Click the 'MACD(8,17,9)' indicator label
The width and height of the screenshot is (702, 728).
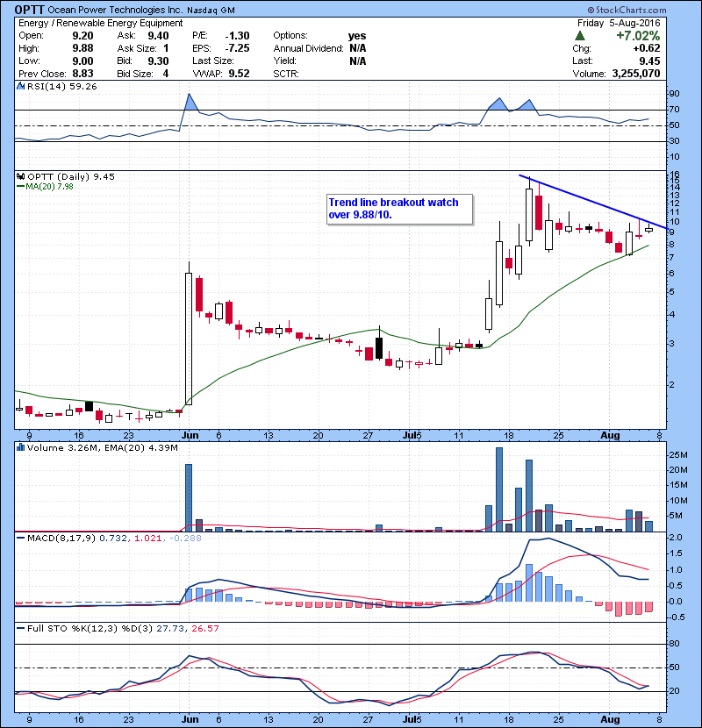(x=61, y=539)
